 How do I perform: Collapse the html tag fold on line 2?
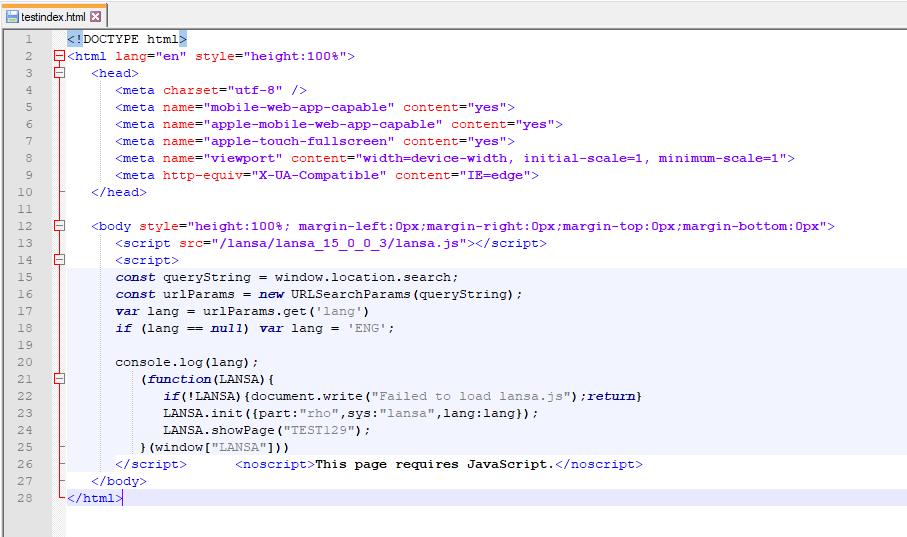pos(59,56)
